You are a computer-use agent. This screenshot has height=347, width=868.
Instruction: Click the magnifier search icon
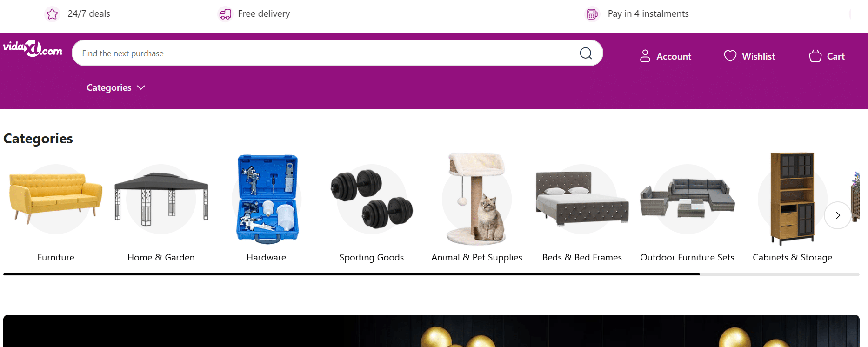pos(586,53)
